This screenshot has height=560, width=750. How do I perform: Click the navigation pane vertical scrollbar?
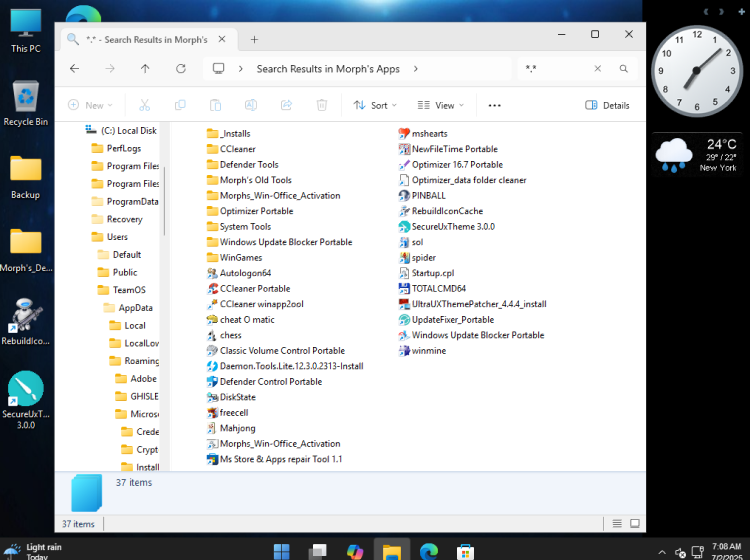click(164, 201)
